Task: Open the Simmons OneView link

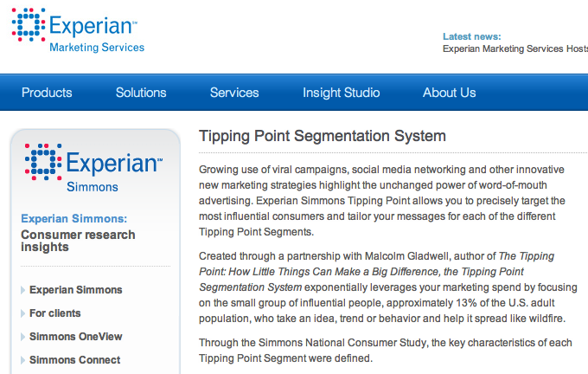Action: [76, 337]
